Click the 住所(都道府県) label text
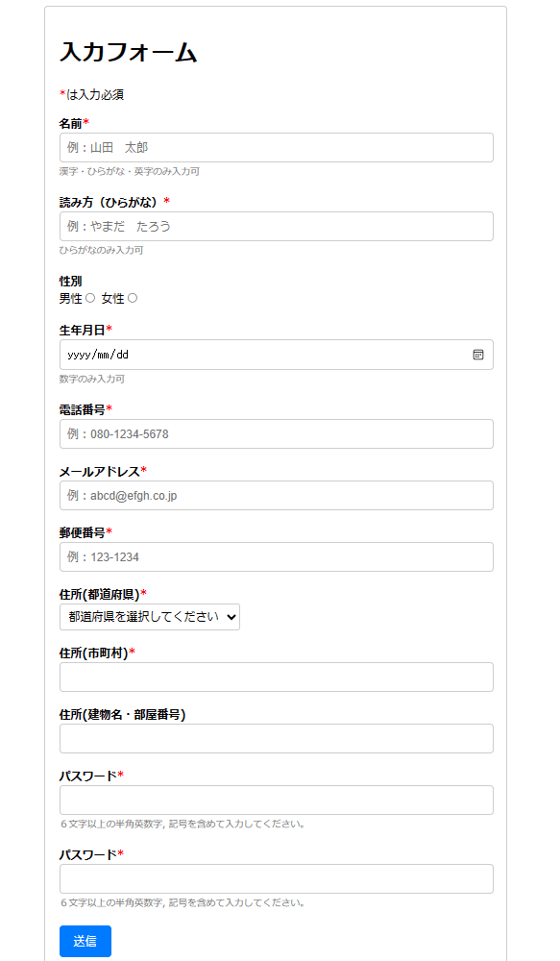The height and width of the screenshot is (961, 560). pyautogui.click(x=99, y=594)
